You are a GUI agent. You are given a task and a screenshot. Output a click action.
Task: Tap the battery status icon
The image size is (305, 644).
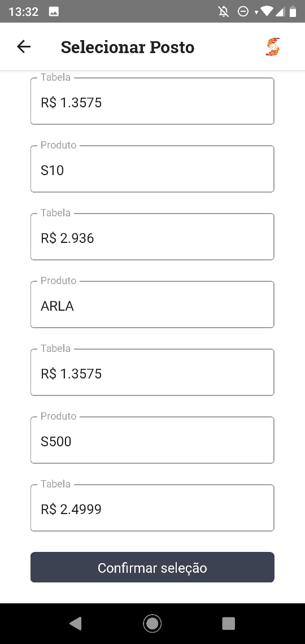pyautogui.click(x=293, y=11)
